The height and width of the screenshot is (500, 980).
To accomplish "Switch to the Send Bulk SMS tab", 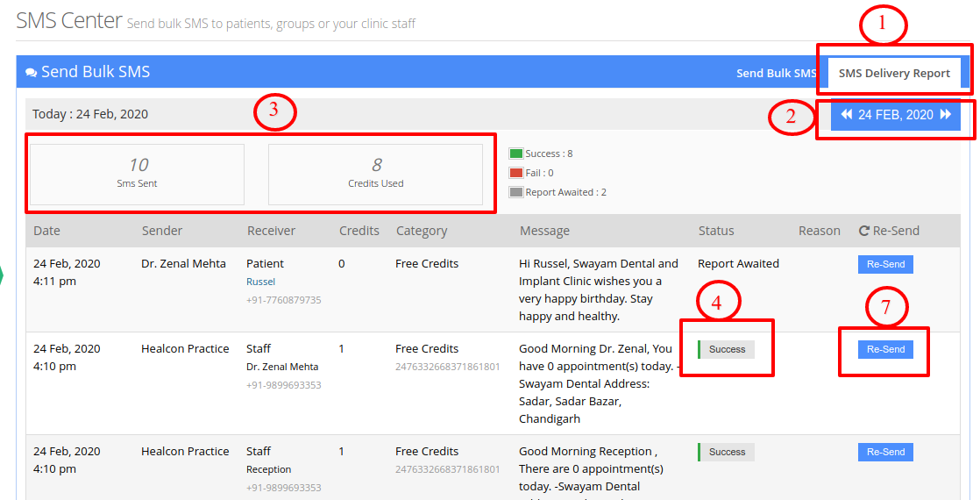I will coord(777,73).
